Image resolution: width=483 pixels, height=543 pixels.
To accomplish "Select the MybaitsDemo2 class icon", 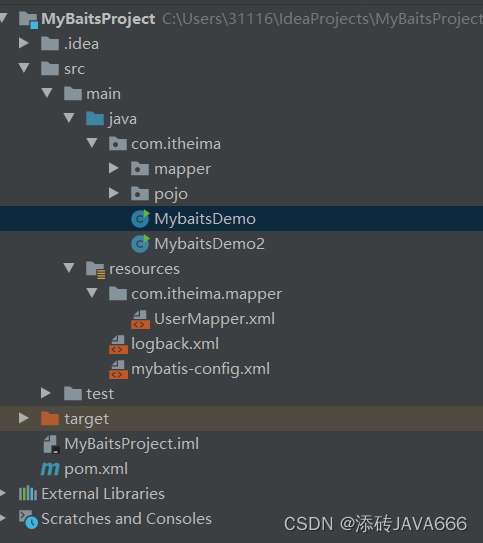I will (x=140, y=243).
